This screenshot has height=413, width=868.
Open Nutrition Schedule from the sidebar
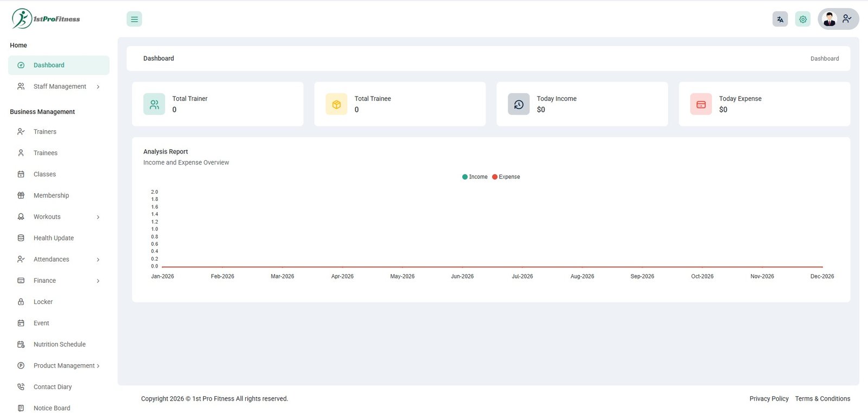coord(59,345)
